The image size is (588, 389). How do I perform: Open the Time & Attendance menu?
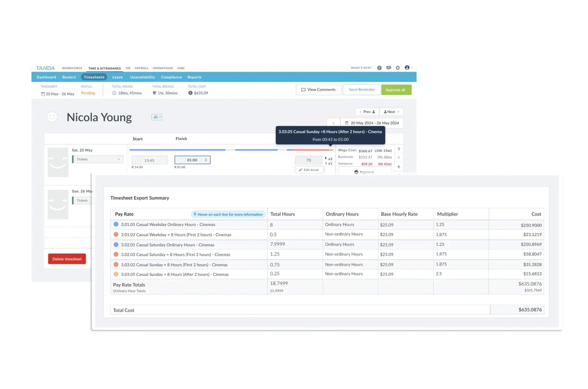(105, 69)
